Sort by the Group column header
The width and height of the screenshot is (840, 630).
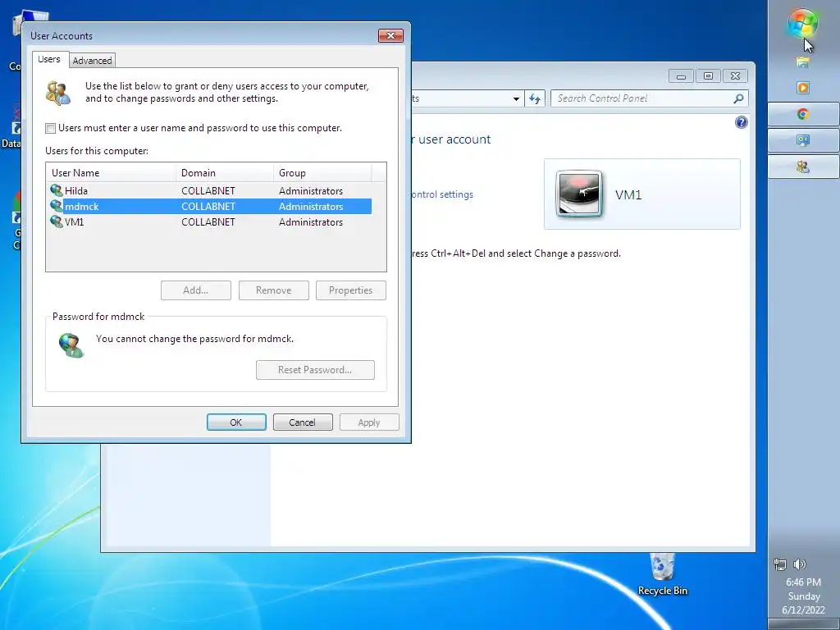322,172
